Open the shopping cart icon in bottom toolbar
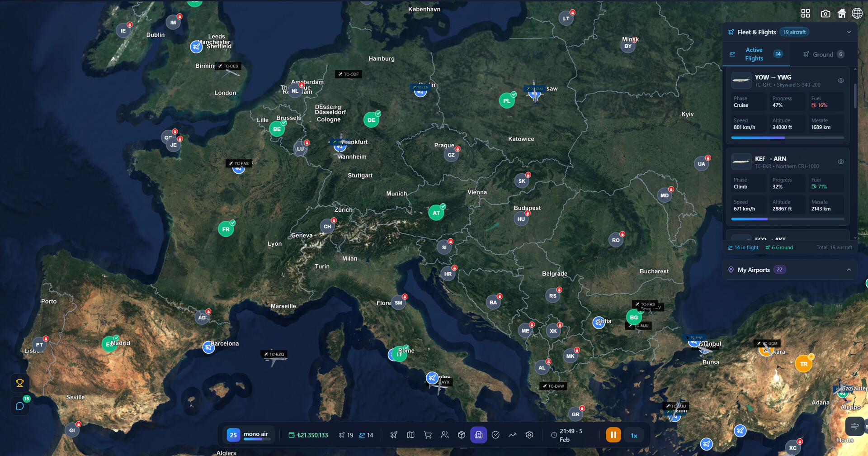Screen dimensions: 868x456 tap(428, 435)
